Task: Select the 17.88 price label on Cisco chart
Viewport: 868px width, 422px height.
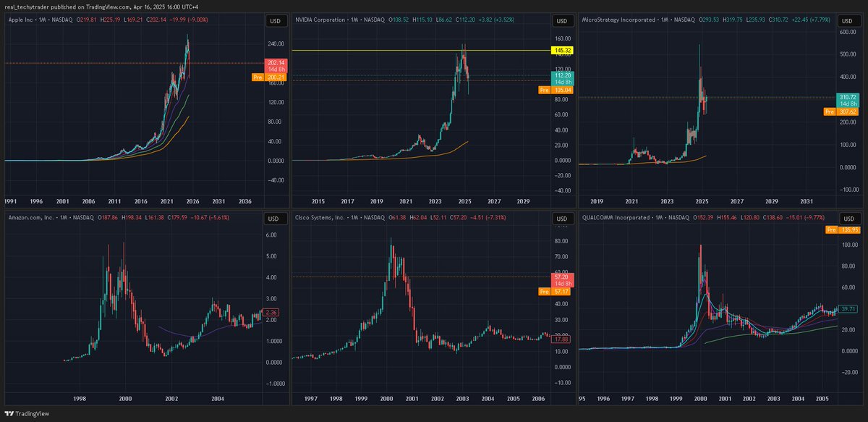Action: click(561, 339)
